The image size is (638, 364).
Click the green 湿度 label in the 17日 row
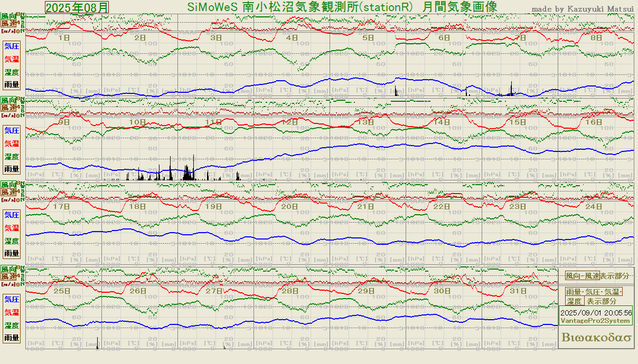pos(12,241)
